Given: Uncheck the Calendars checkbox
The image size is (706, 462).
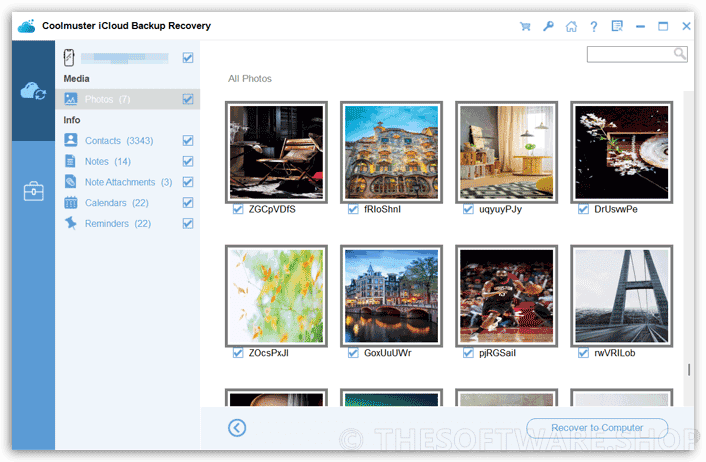Looking at the screenshot, I should pyautogui.click(x=188, y=203).
